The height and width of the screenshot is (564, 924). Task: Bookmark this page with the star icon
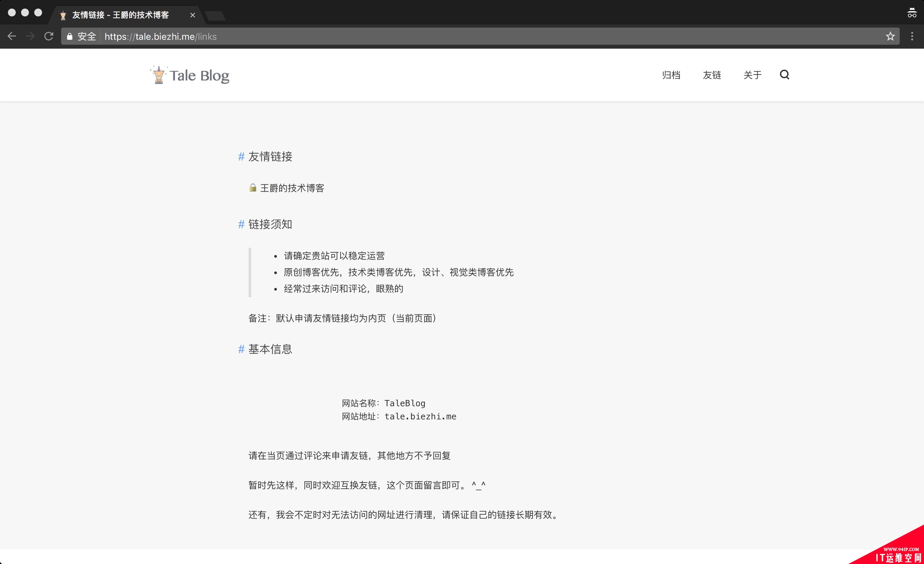pos(890,36)
